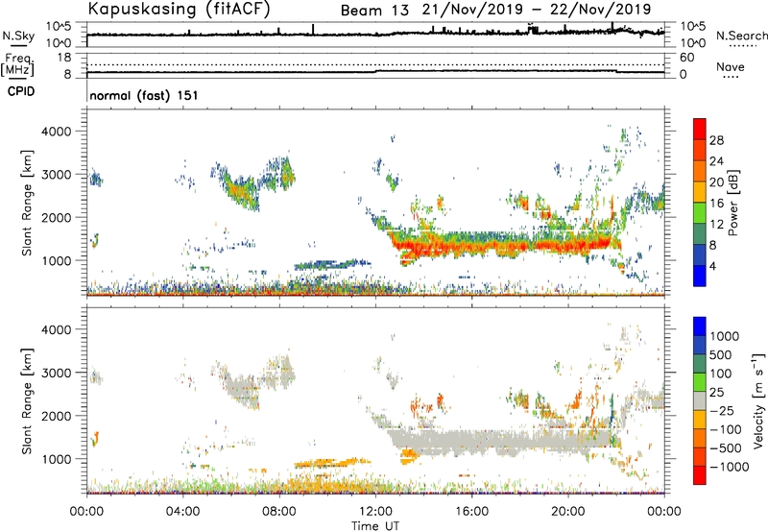Click the "N.Sky" axis label
Screen dimensions: 768x532
[x=18, y=36]
